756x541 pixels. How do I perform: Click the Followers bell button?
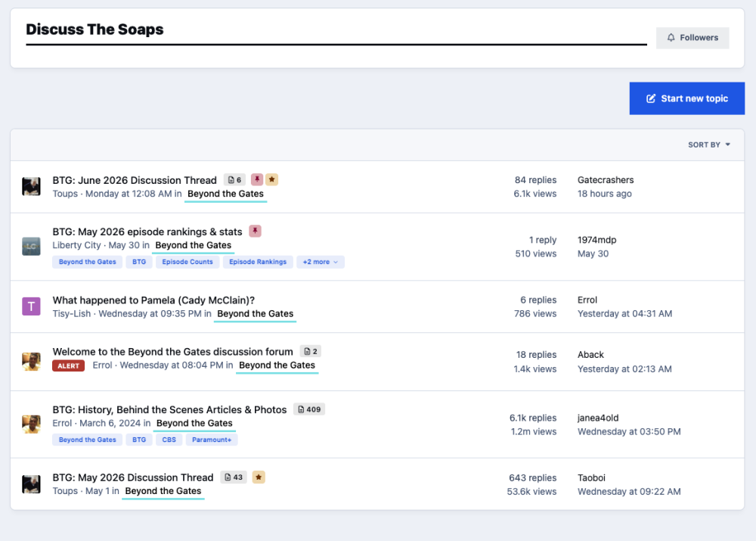click(x=692, y=38)
